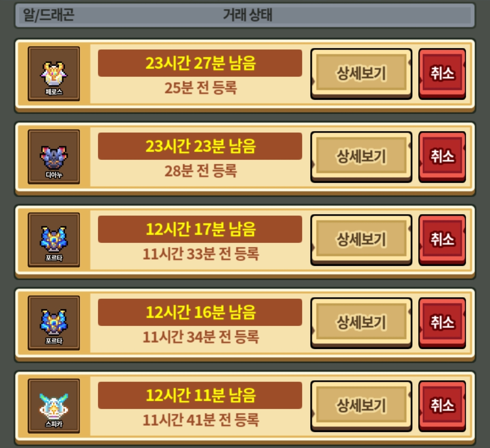
Task: Select the 포르타 icon with 12시간 16분 남음
Action: (54, 323)
